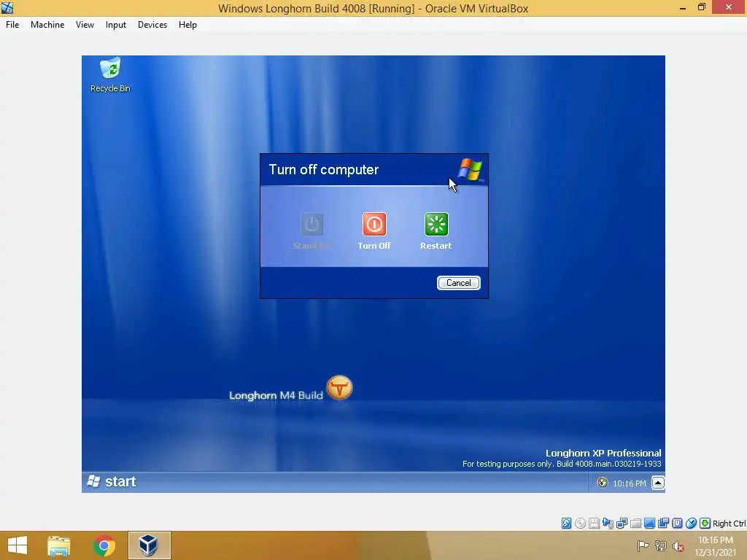Select VirtualBox cube icon on host taskbar
Screen dimensions: 747x560
click(149, 545)
